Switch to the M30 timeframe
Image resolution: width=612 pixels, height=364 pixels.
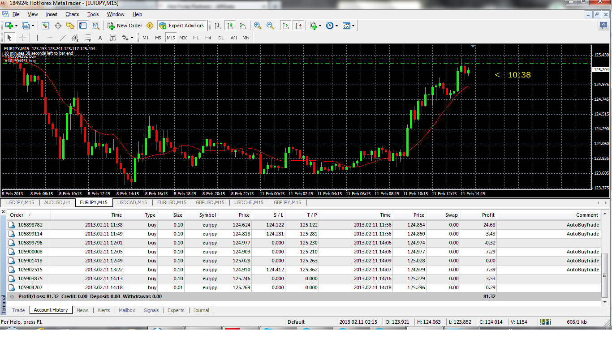point(183,38)
